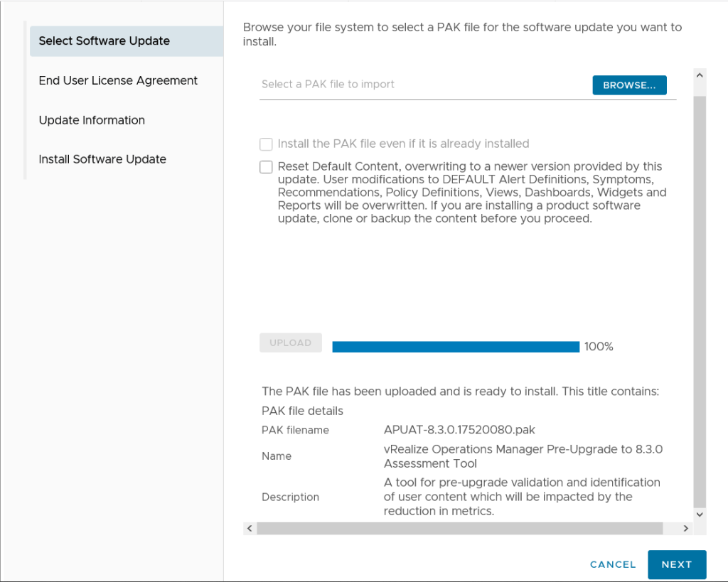Image resolution: width=728 pixels, height=582 pixels.
Task: Go to the Select Software Update step
Action: (105, 41)
